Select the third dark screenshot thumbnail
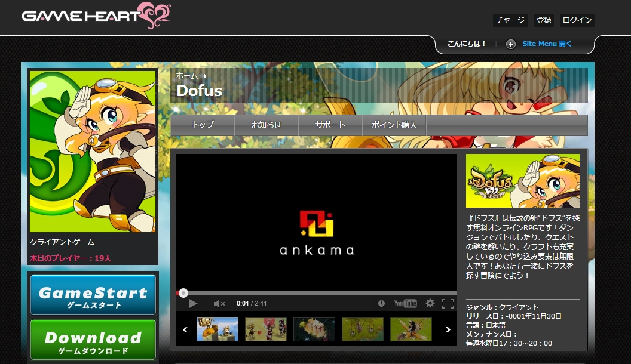The image size is (631, 364). tap(314, 329)
